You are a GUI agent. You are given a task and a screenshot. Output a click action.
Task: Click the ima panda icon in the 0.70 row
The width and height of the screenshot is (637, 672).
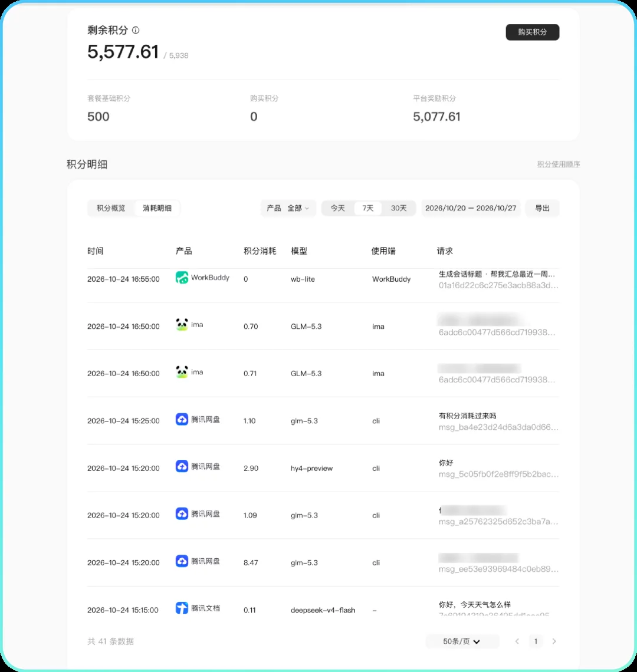(x=182, y=324)
